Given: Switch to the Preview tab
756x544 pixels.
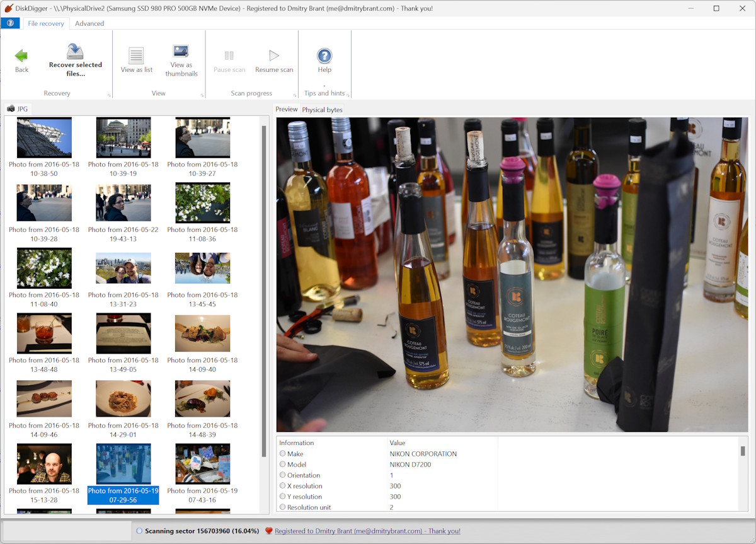Looking at the screenshot, I should tap(287, 109).
